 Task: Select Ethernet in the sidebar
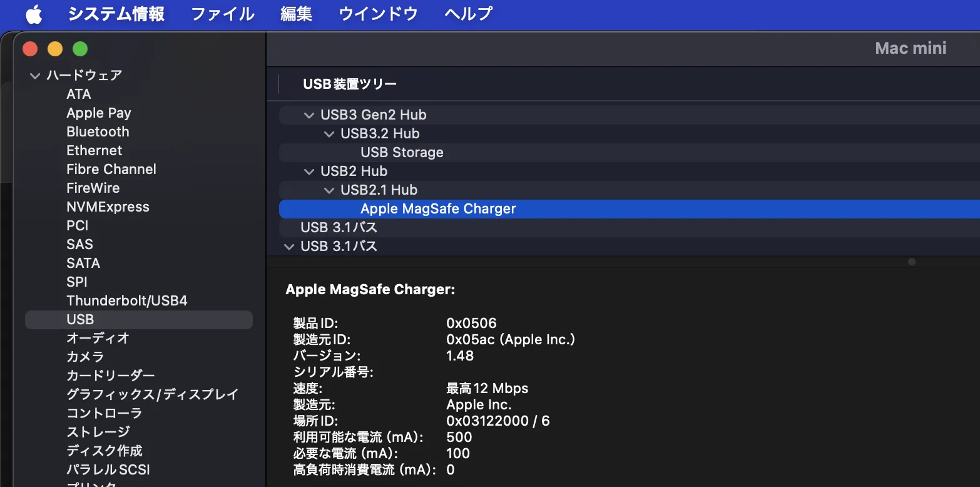pos(94,150)
